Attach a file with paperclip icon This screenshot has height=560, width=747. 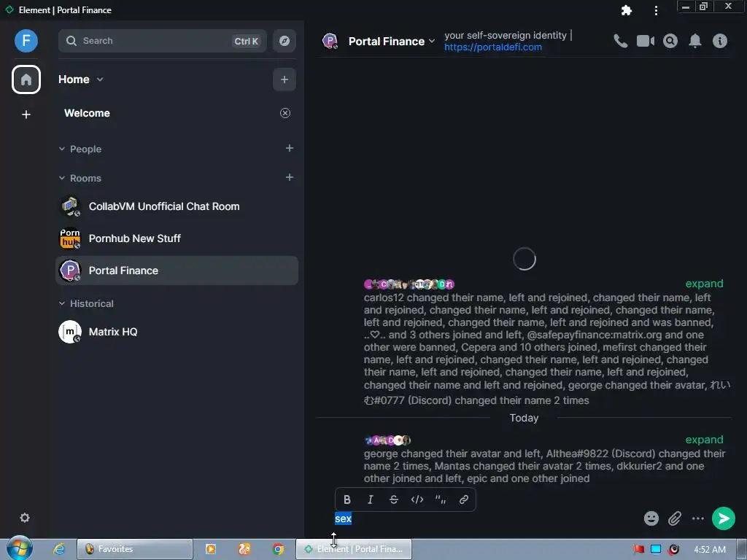pos(675,518)
